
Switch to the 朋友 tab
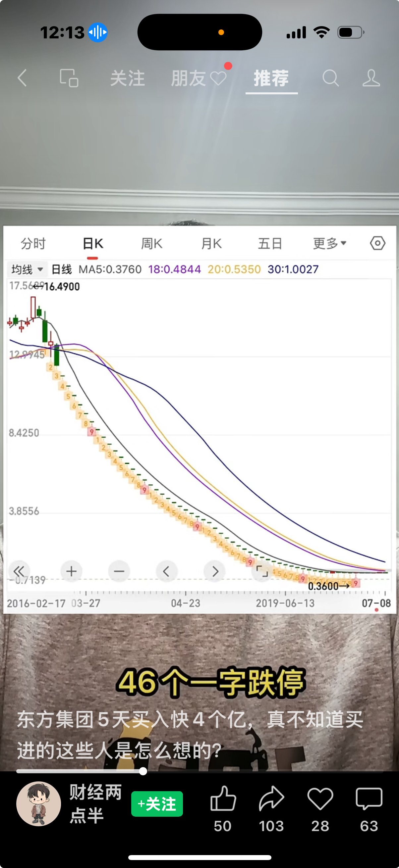pos(188,78)
